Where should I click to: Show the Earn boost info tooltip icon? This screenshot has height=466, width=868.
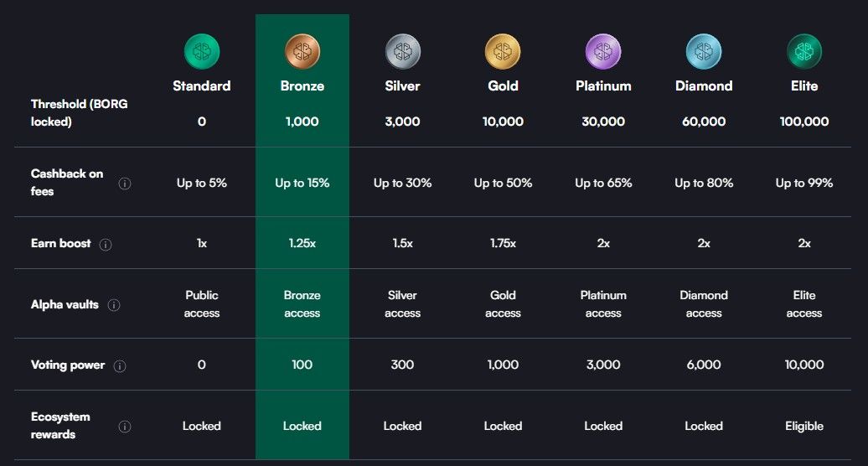point(106,245)
